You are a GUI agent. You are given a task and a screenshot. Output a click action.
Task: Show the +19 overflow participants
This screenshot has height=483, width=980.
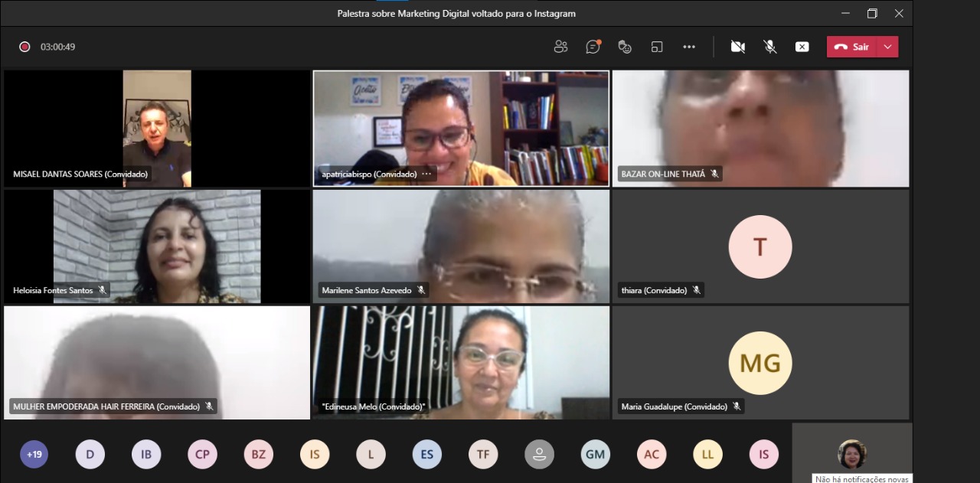34,454
